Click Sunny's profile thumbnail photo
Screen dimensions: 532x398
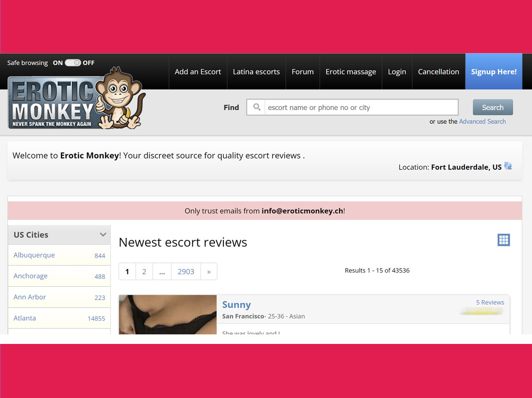pyautogui.click(x=168, y=315)
